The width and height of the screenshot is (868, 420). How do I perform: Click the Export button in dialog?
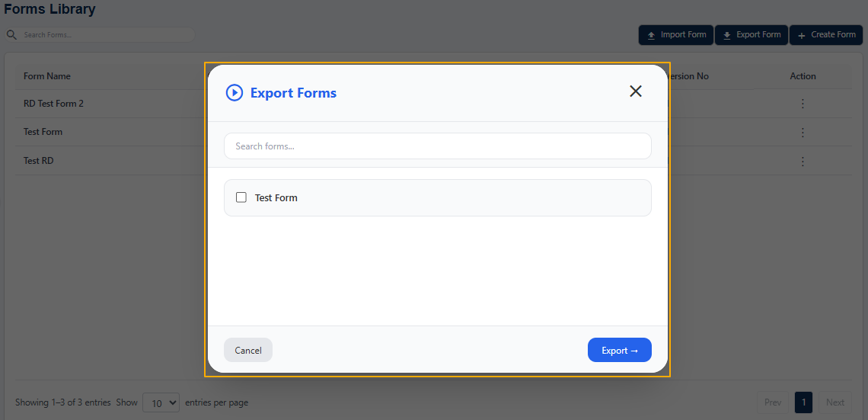[620, 350]
